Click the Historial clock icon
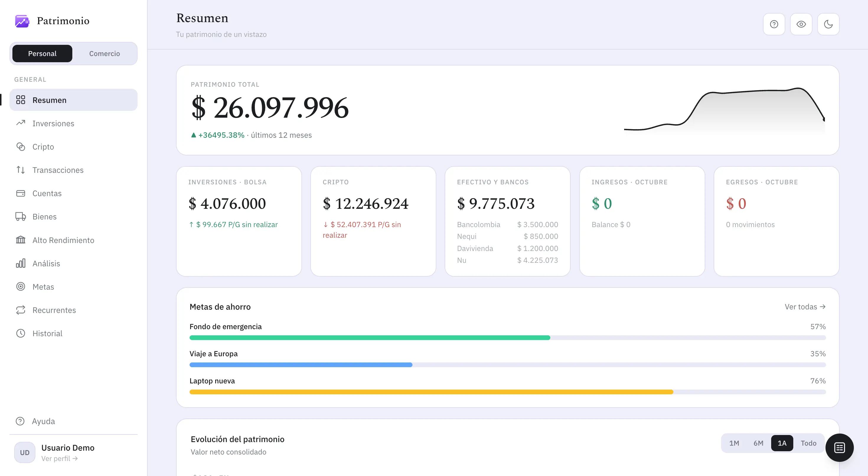 click(21, 333)
